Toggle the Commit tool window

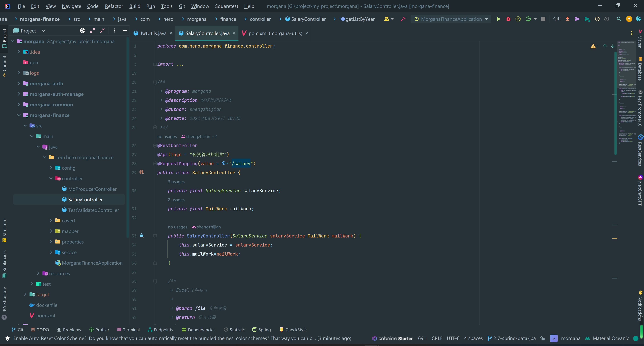(4, 66)
